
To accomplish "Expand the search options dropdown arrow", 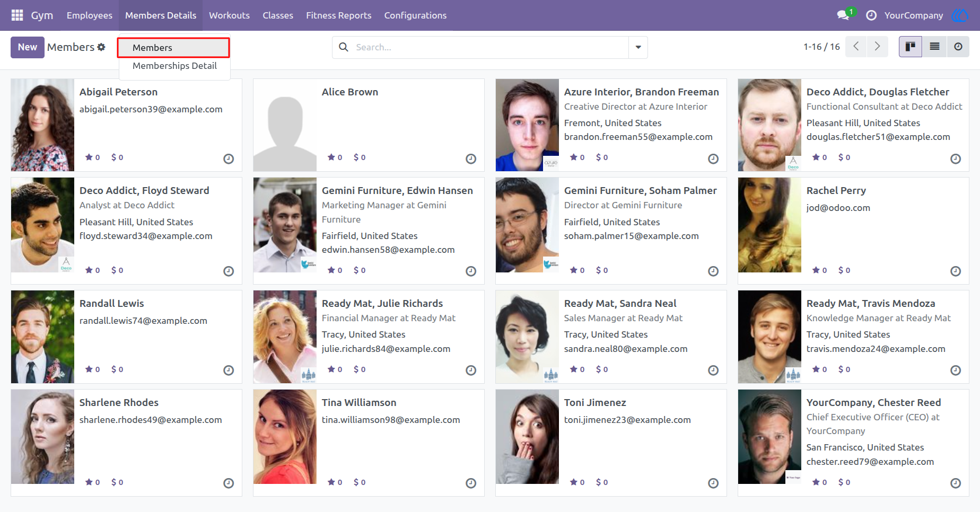I will [638, 47].
